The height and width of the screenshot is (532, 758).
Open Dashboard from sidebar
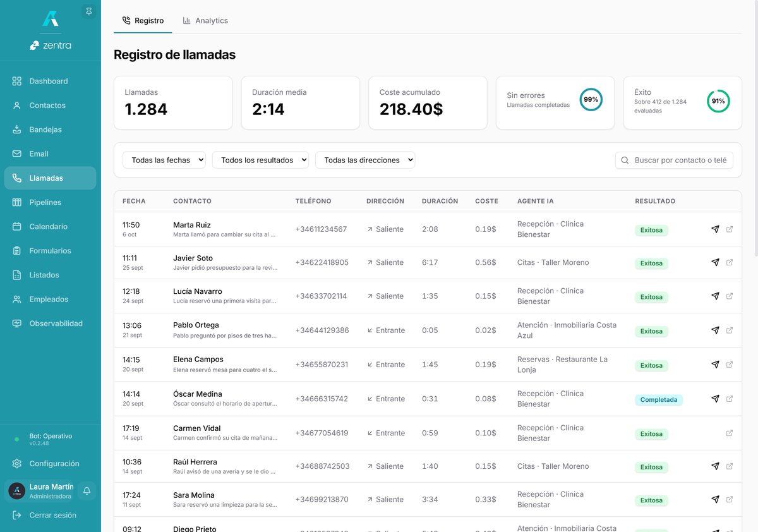point(51,81)
